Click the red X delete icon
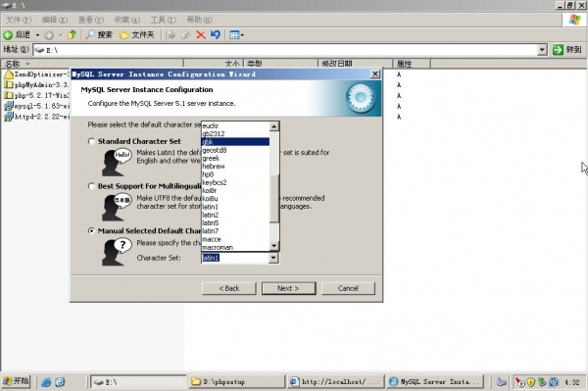This screenshot has height=391, width=588. click(201, 35)
